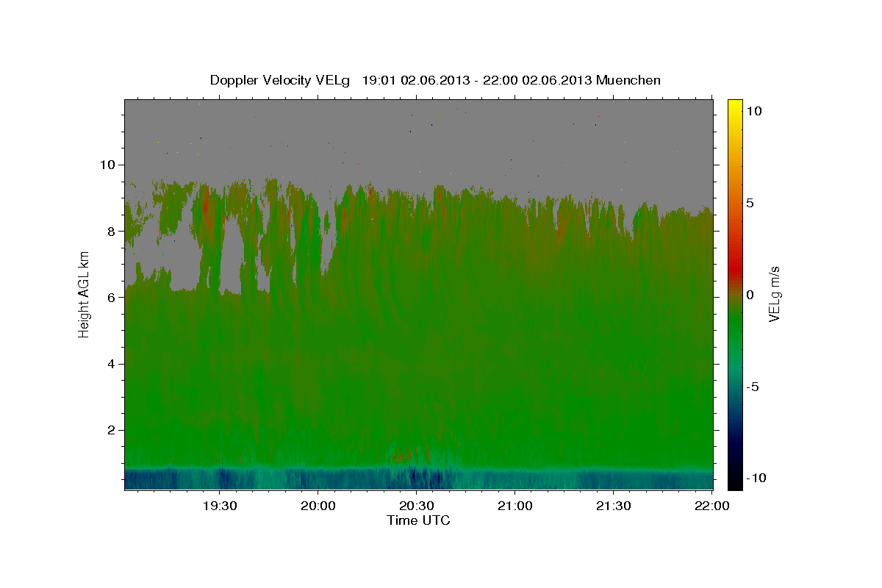The height and width of the screenshot is (588, 882).
Task: Click the 'Muenchen' location in the title
Action: (628, 80)
